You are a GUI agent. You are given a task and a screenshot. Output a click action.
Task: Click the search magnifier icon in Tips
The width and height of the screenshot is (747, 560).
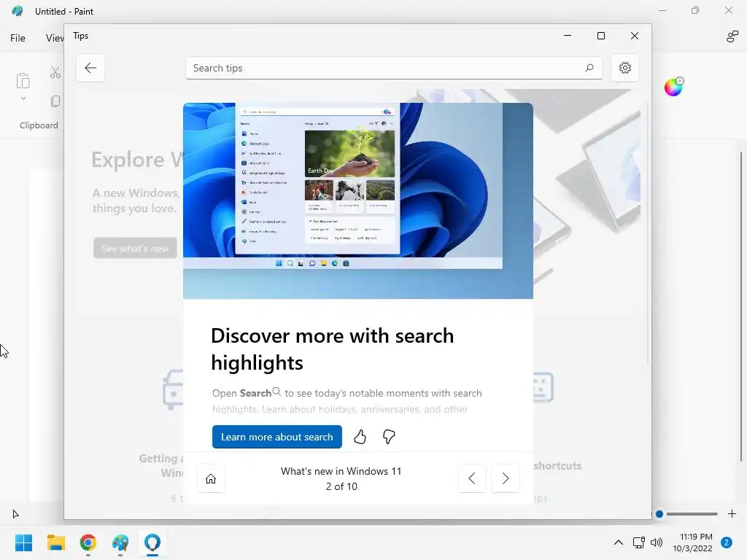tap(589, 68)
